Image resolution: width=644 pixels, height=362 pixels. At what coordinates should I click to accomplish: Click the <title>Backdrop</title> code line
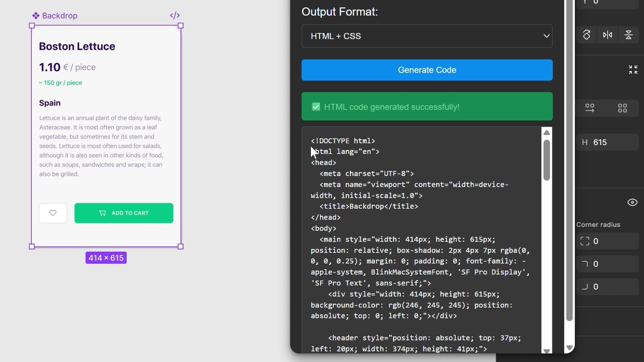tap(369, 206)
